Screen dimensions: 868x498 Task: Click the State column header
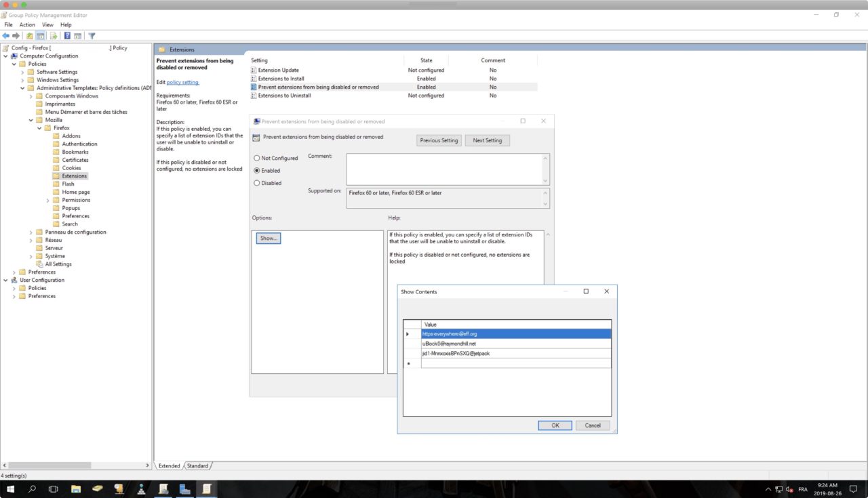coord(426,60)
